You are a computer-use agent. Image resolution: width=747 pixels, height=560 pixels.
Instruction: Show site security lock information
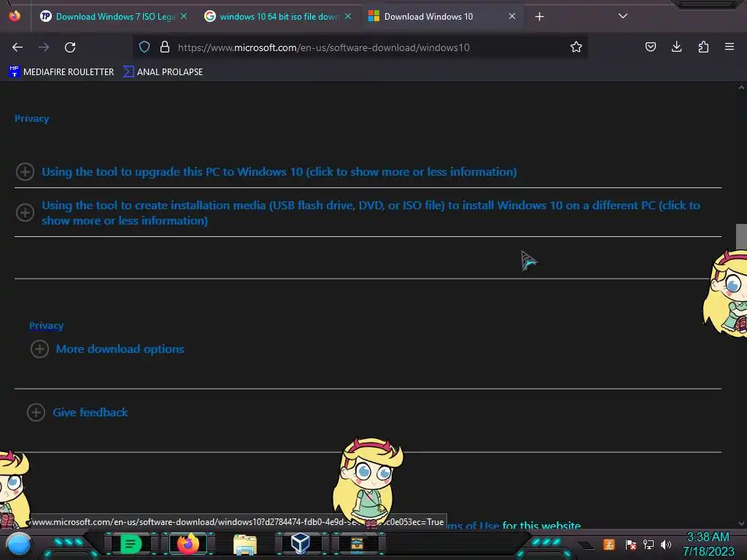point(165,47)
